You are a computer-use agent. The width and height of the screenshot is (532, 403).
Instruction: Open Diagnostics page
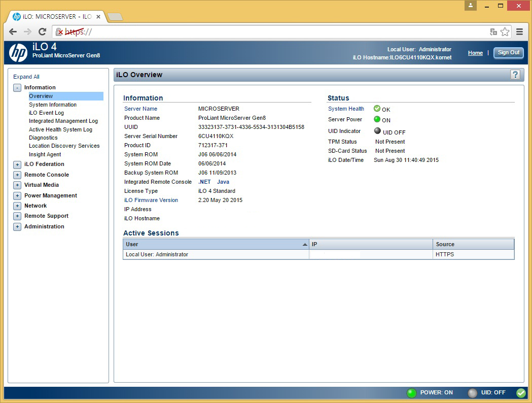43,138
